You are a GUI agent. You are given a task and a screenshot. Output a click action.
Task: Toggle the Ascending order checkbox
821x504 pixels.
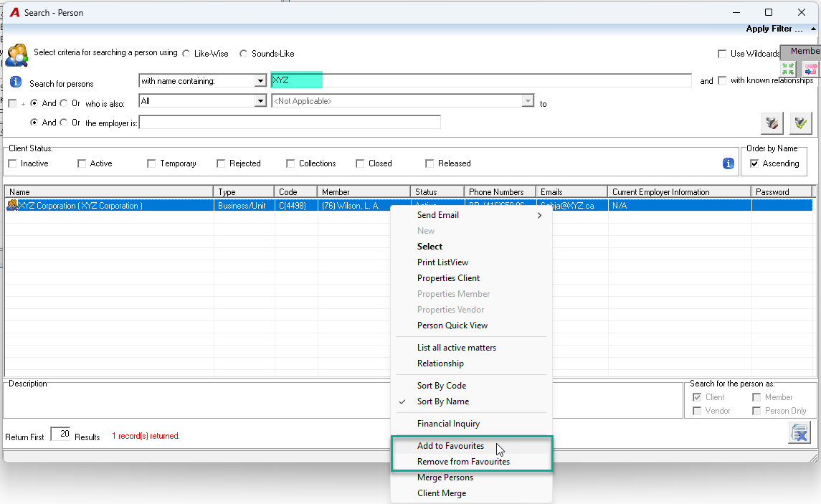tap(754, 163)
